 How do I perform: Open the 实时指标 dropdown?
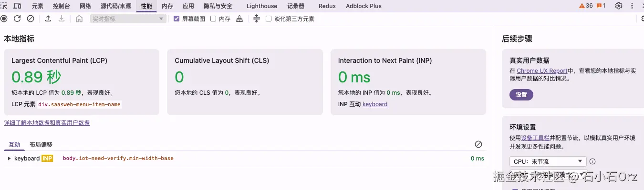[128, 19]
